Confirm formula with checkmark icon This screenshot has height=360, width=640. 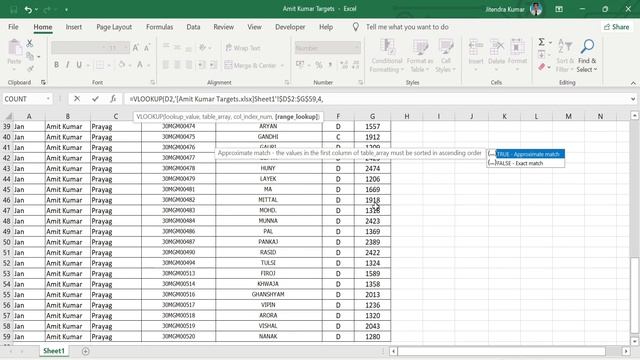point(95,99)
